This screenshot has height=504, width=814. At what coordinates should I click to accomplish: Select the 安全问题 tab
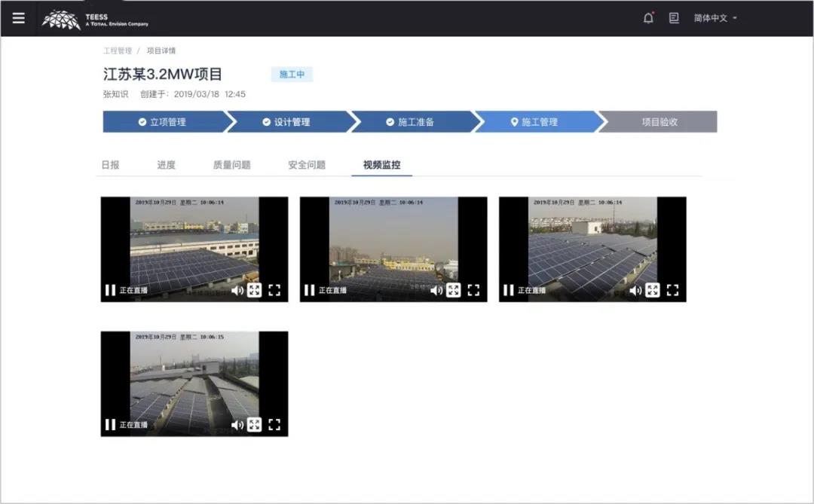[x=307, y=165]
